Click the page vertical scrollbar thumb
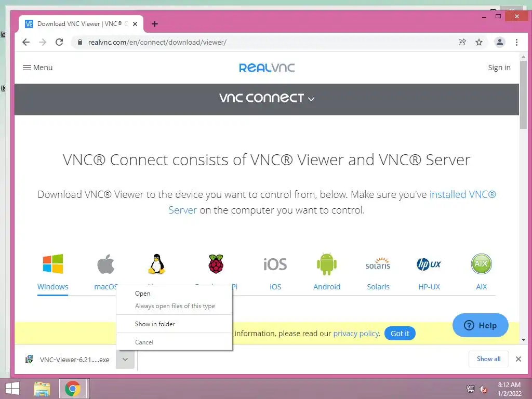 click(523, 95)
